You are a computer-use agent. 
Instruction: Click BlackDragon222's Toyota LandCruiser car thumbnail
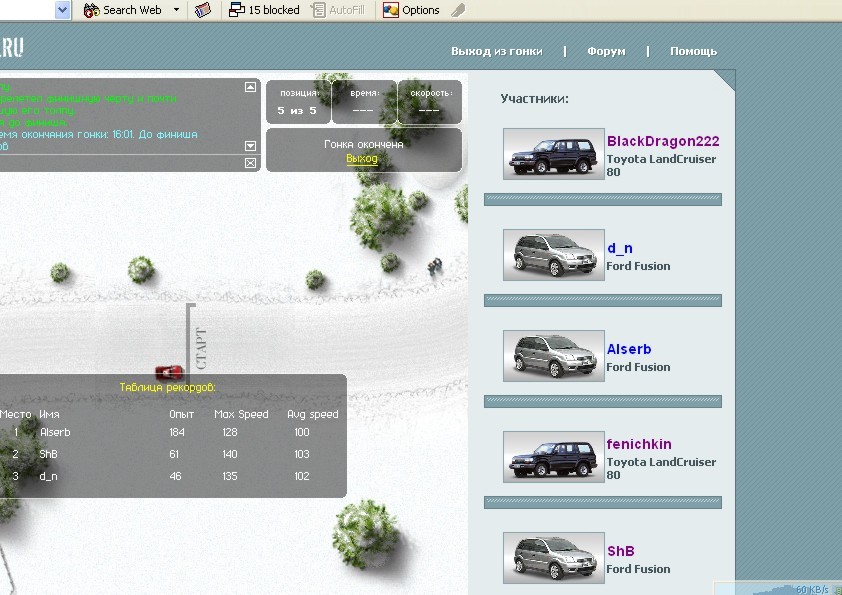554,154
